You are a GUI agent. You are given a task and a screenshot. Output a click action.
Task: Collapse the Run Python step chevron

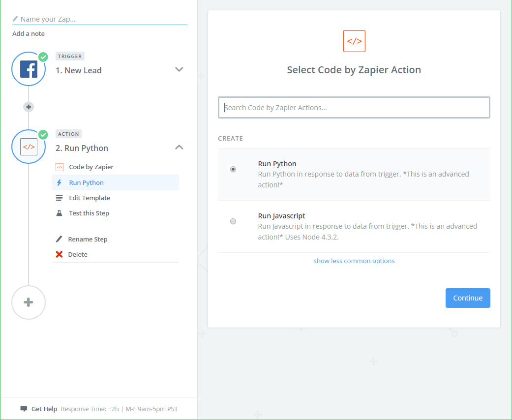pyautogui.click(x=179, y=147)
